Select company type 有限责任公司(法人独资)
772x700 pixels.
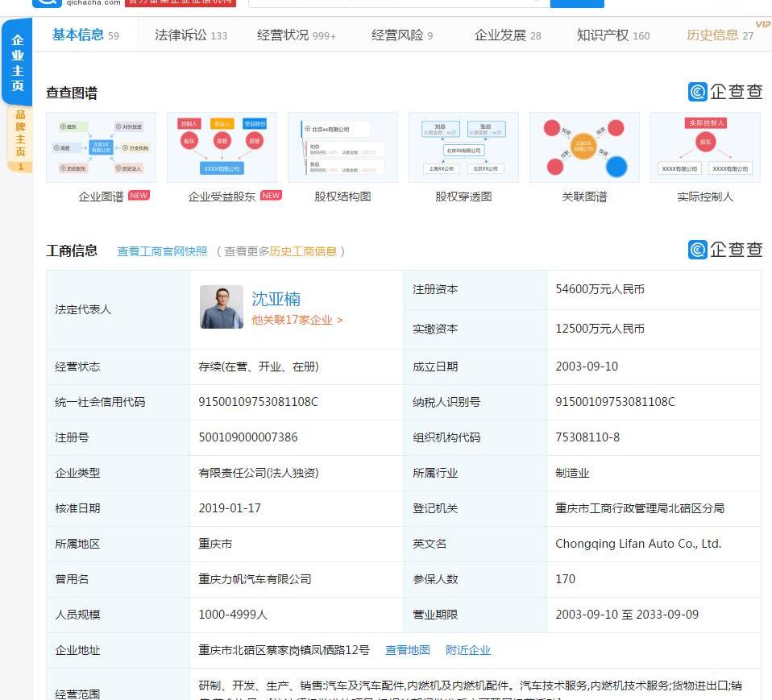[259, 473]
